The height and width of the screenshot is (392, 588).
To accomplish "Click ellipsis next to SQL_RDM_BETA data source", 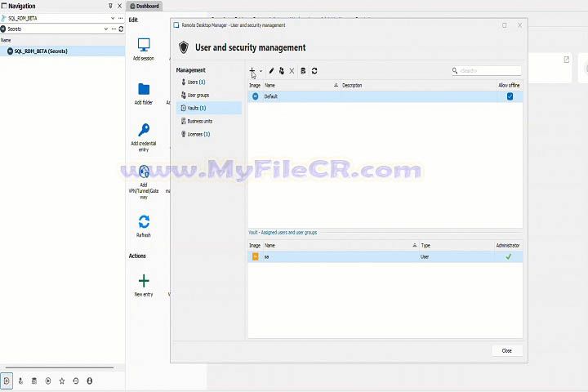I will click(x=120, y=18).
